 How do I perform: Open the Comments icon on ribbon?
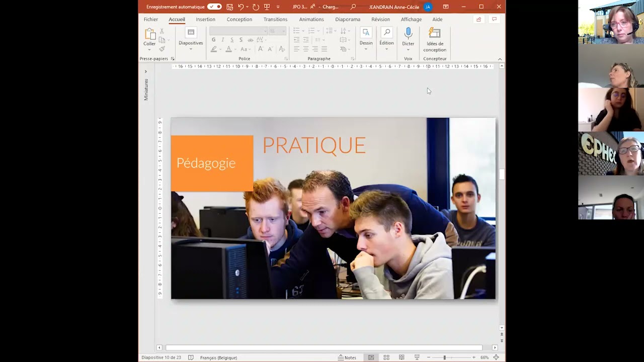tap(494, 19)
